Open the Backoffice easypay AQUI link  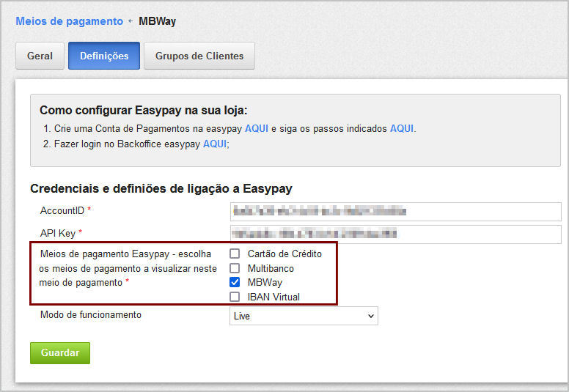tap(215, 144)
